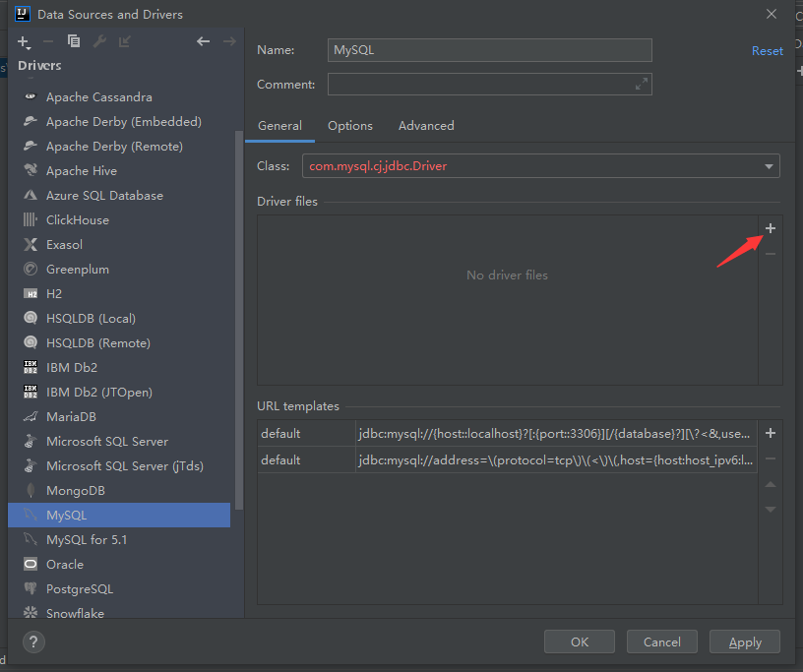803x672 pixels.
Task: Remove URL template with minus icon
Action: (771, 458)
